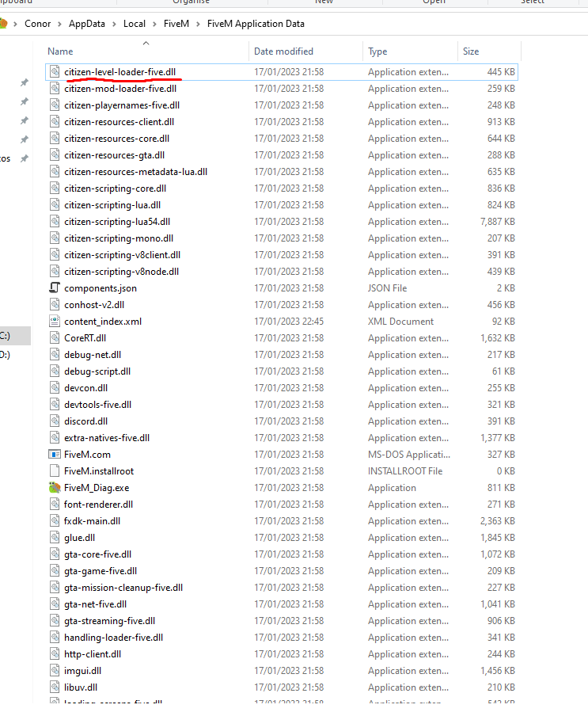The height and width of the screenshot is (716, 588).
Task: Click FiveM Application Data breadcrumb
Action: [256, 24]
